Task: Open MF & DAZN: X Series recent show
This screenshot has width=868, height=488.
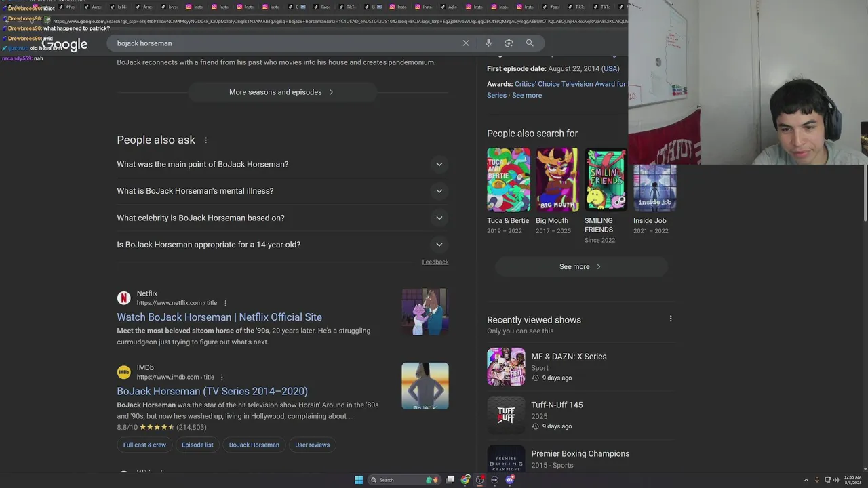Action: 581,367
